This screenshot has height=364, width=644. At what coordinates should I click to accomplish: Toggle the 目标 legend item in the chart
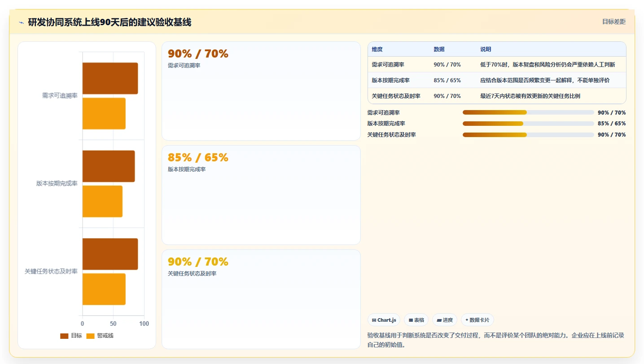(71, 336)
